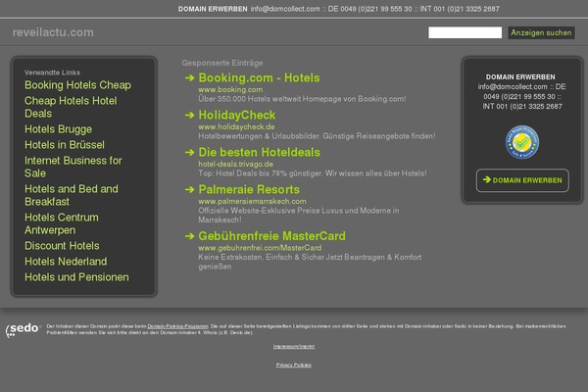
Task: Open the Booking Hotels Cheap link
Action: [x=78, y=85]
